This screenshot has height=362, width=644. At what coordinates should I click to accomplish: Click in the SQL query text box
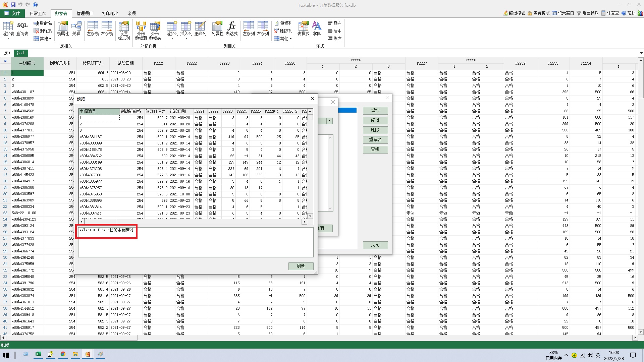click(x=196, y=242)
